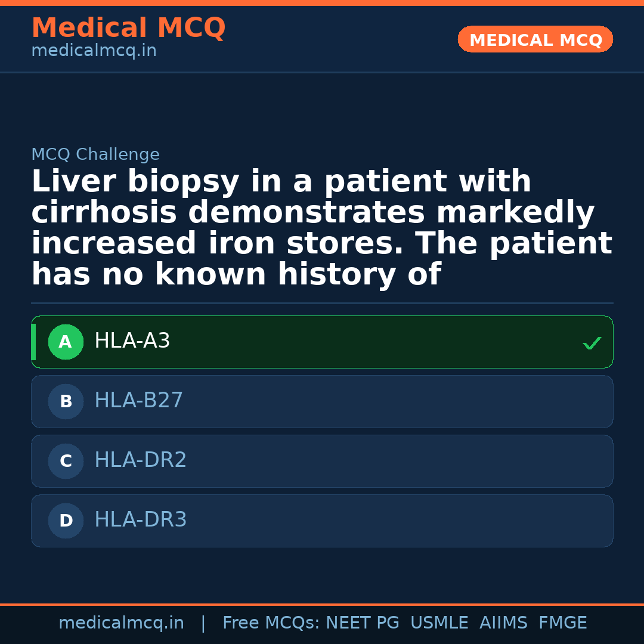Visit medicalmcq.in link under header title
644x644 pixels.
pyautogui.click(x=94, y=51)
